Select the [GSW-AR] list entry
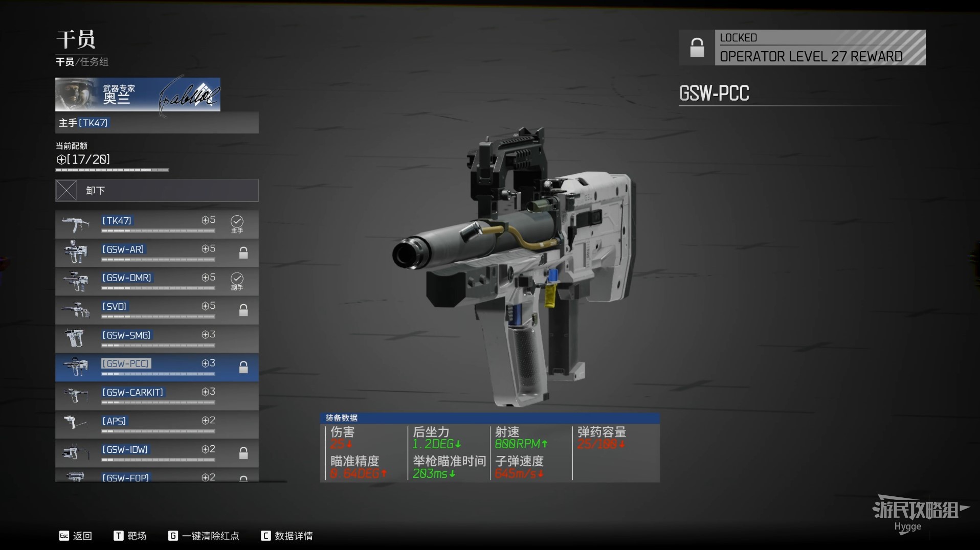 coord(157,253)
